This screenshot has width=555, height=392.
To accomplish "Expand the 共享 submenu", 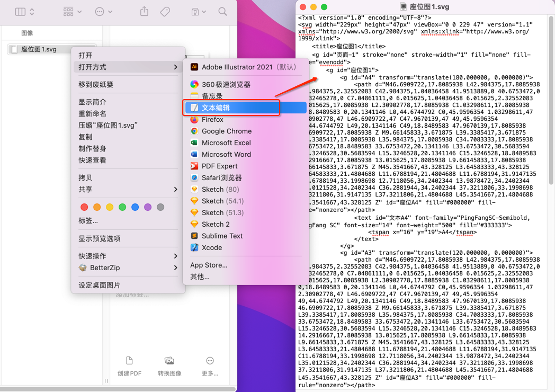I will pos(128,190).
